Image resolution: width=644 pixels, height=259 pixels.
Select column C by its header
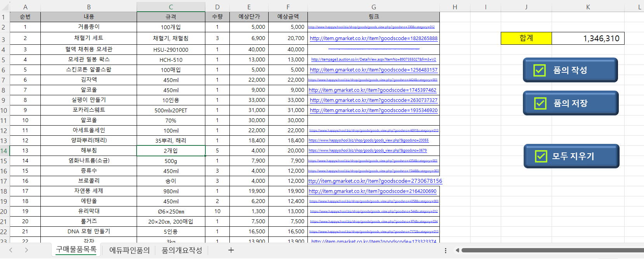pyautogui.click(x=171, y=7)
